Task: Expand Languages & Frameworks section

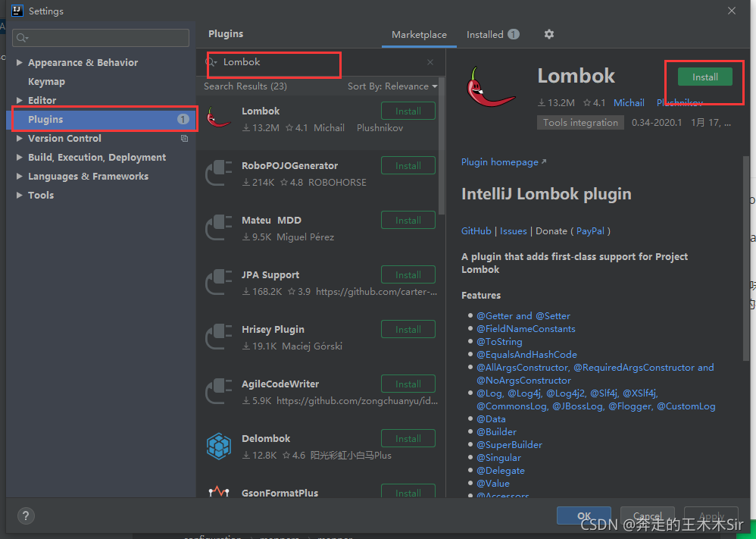Action: [19, 176]
